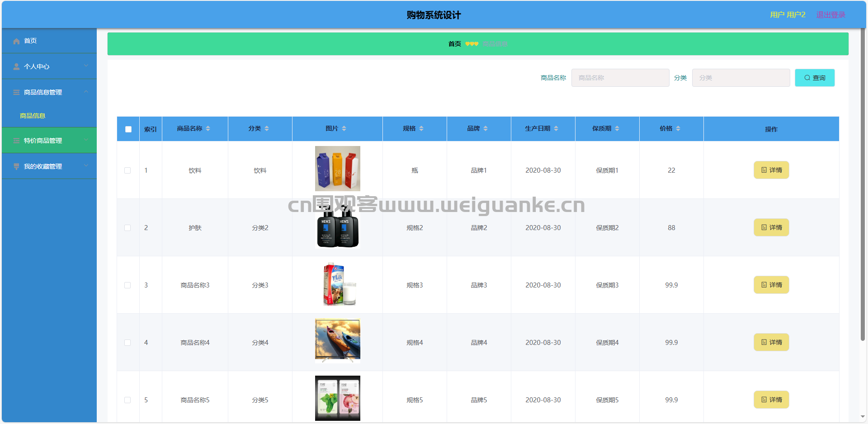Collapse the 商品信息管理 menu chevron

pos(86,92)
